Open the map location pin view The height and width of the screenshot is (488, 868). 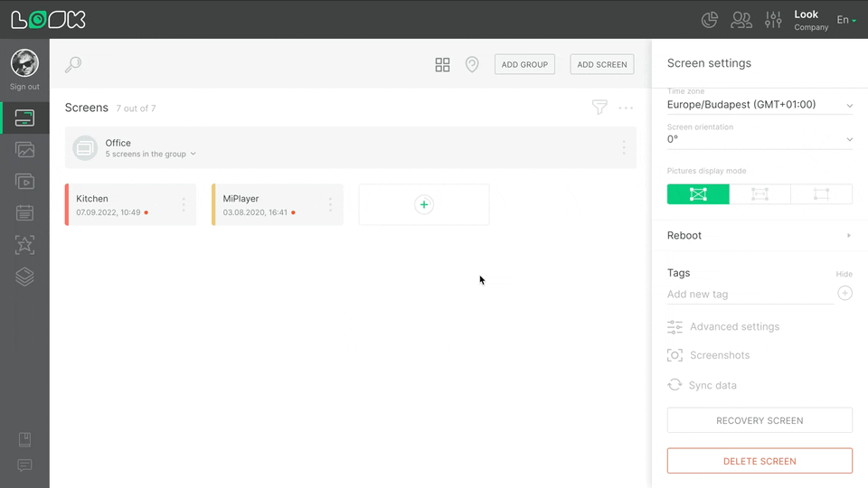click(472, 64)
